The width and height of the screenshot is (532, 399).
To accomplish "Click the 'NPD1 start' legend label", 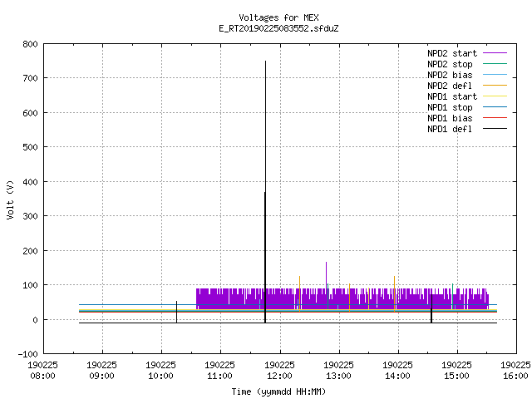I will 452,96.
